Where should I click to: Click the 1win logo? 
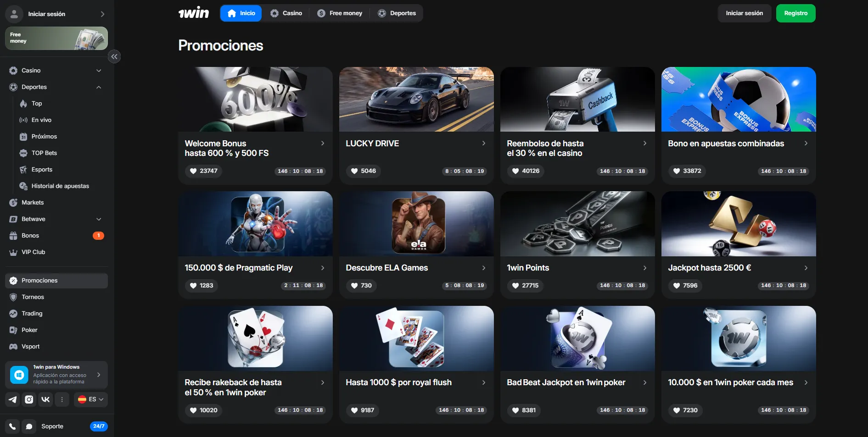[193, 13]
